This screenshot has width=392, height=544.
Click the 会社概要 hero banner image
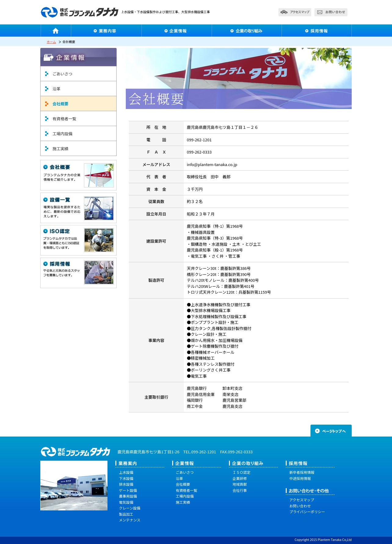tap(239, 78)
